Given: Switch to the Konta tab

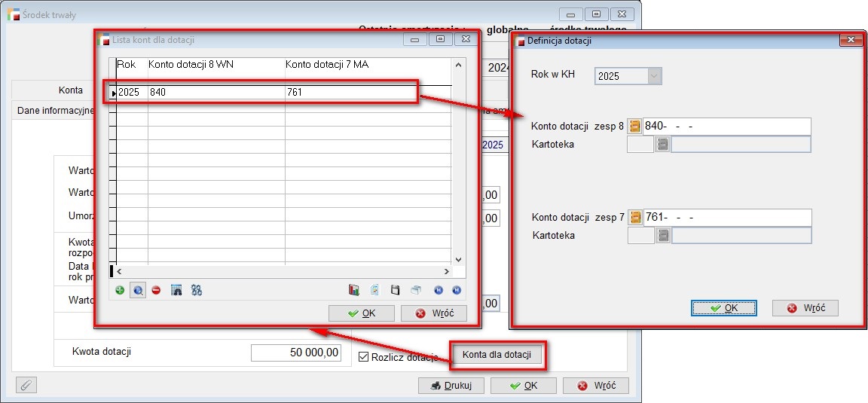Looking at the screenshot, I should coord(71,90).
